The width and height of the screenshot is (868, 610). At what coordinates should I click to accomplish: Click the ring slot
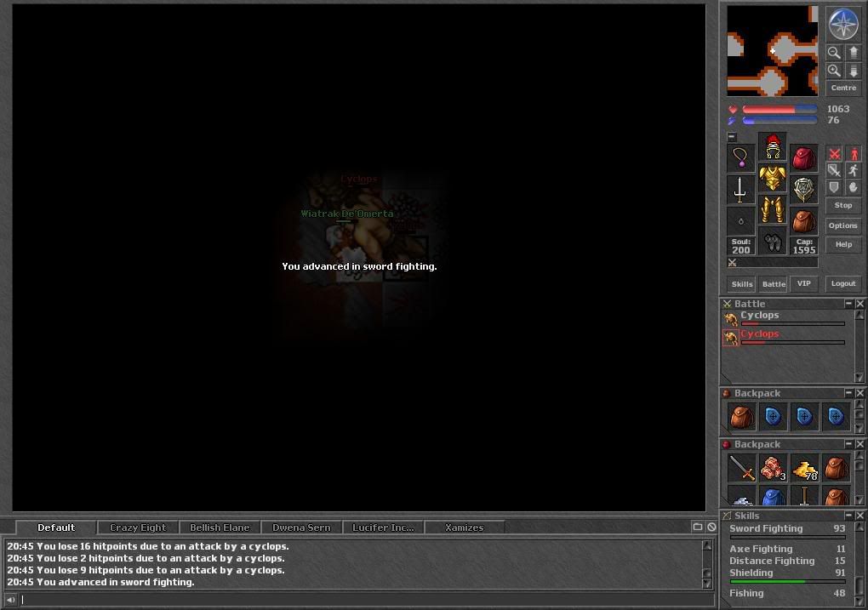point(740,221)
